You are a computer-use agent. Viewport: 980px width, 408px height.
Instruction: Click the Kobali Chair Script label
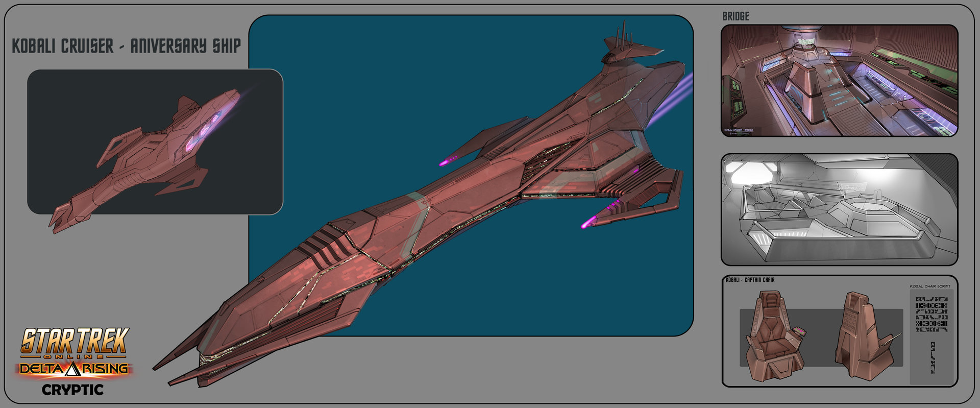[x=930, y=286]
